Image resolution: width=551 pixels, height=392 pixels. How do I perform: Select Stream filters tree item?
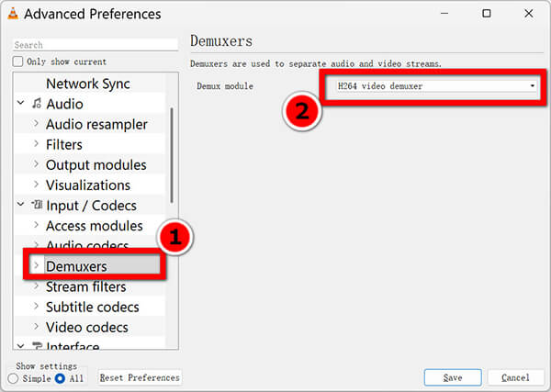click(x=85, y=287)
